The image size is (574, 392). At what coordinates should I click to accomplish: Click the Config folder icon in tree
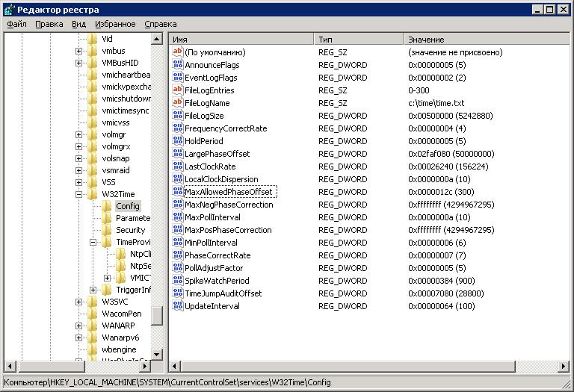tap(107, 206)
